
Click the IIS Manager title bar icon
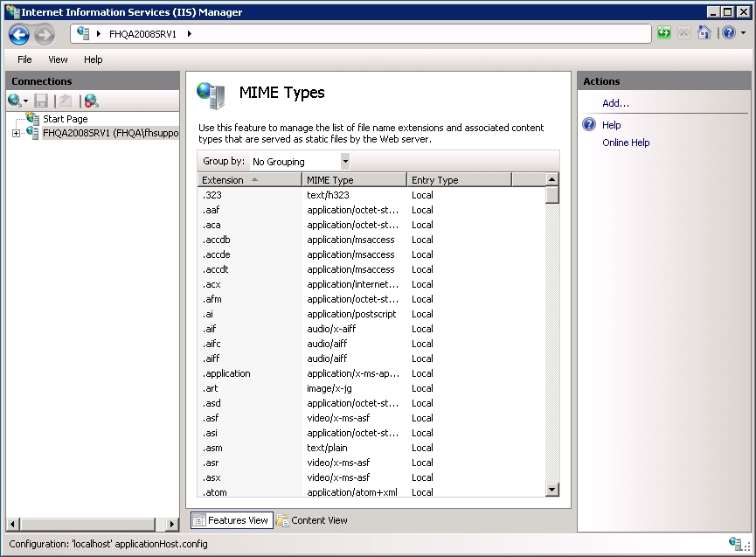(x=12, y=11)
